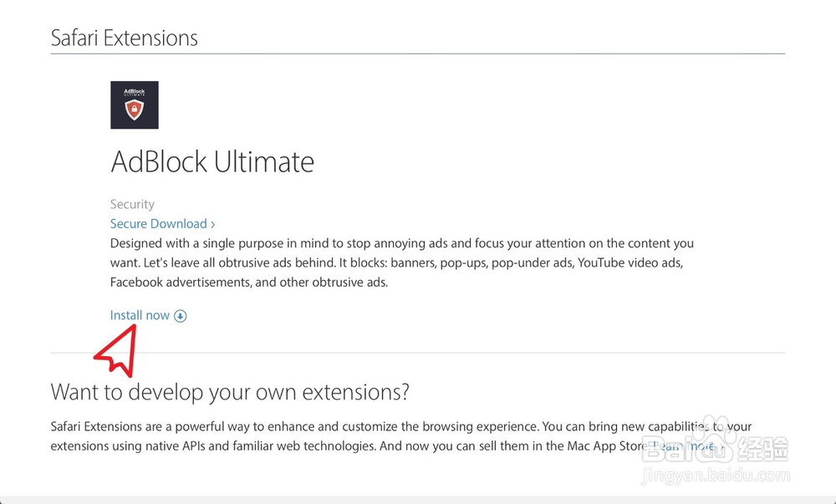Click the Safari Extensions heading
This screenshot has width=836, height=504.
pos(125,38)
